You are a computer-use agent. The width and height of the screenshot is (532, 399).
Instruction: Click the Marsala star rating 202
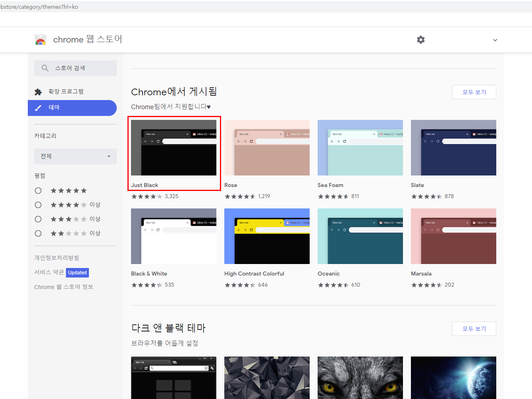pyautogui.click(x=433, y=285)
